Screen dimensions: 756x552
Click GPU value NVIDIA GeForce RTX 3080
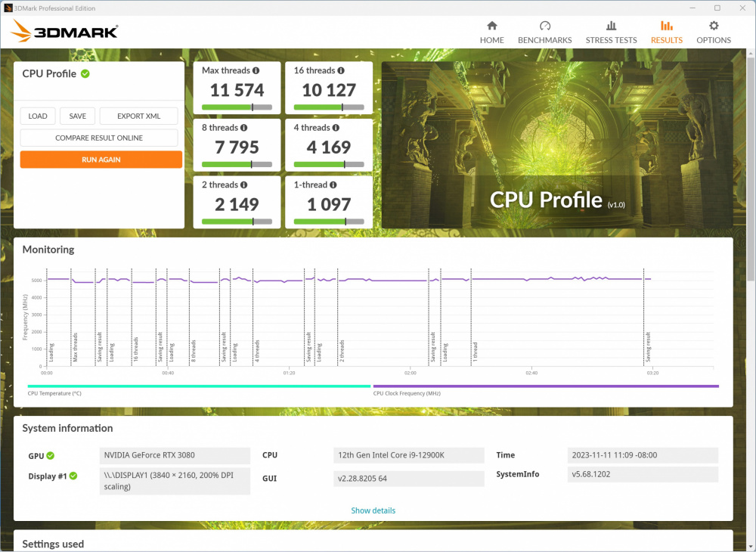click(175, 455)
